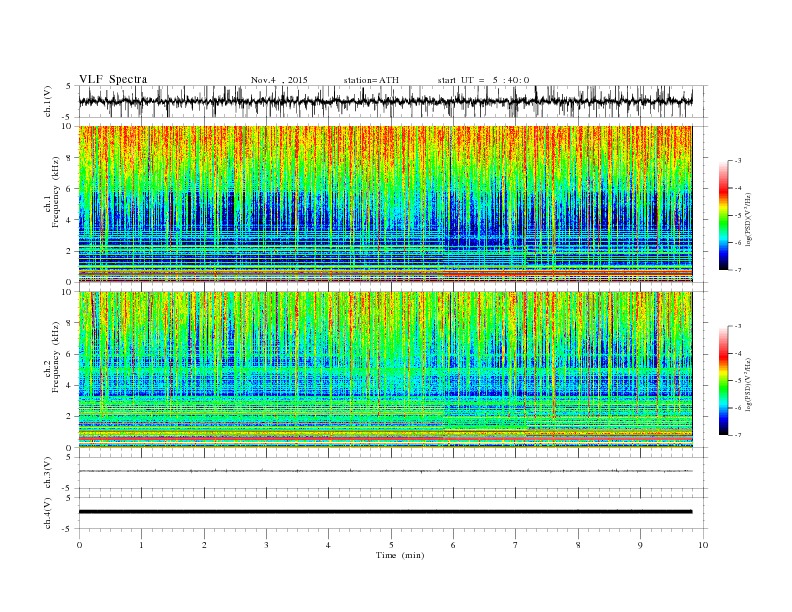Click inside the ch.1 spectrogram panel
The image size is (792, 612).
point(385,204)
